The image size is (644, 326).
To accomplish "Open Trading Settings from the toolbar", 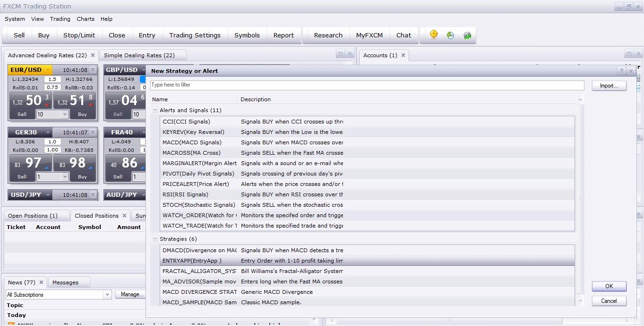I will tap(195, 35).
